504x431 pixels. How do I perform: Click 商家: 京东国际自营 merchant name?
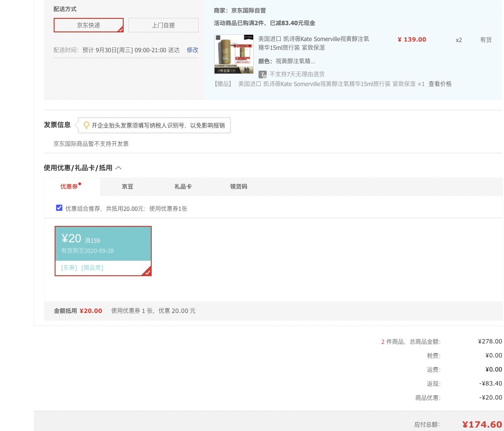[x=240, y=11]
